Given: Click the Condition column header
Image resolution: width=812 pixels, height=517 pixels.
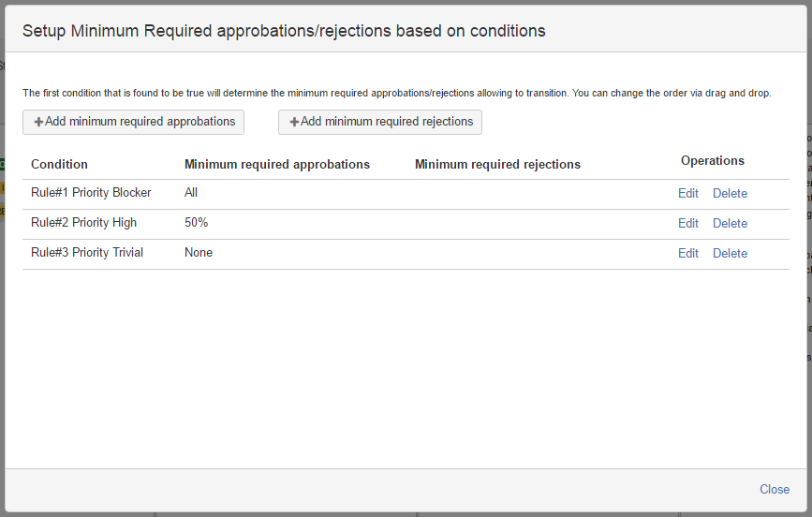Looking at the screenshot, I should tap(59, 164).
